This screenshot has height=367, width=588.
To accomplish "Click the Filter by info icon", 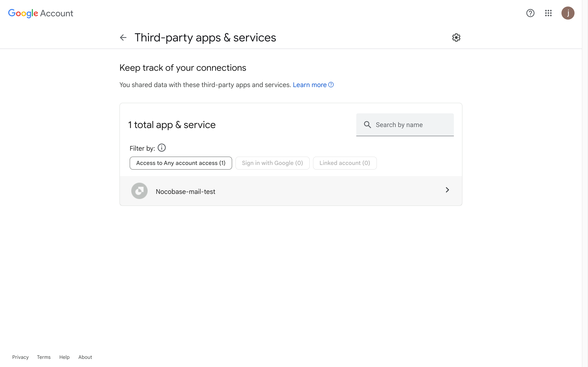I will [161, 148].
